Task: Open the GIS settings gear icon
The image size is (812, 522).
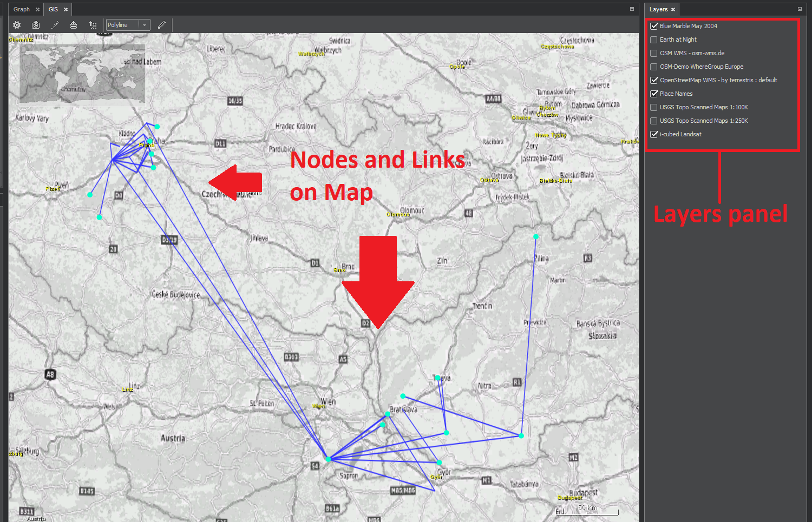Action: (x=16, y=25)
